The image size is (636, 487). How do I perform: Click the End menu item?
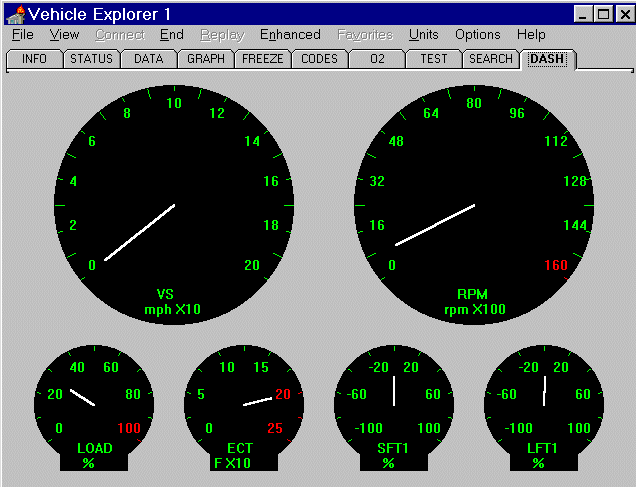click(171, 35)
